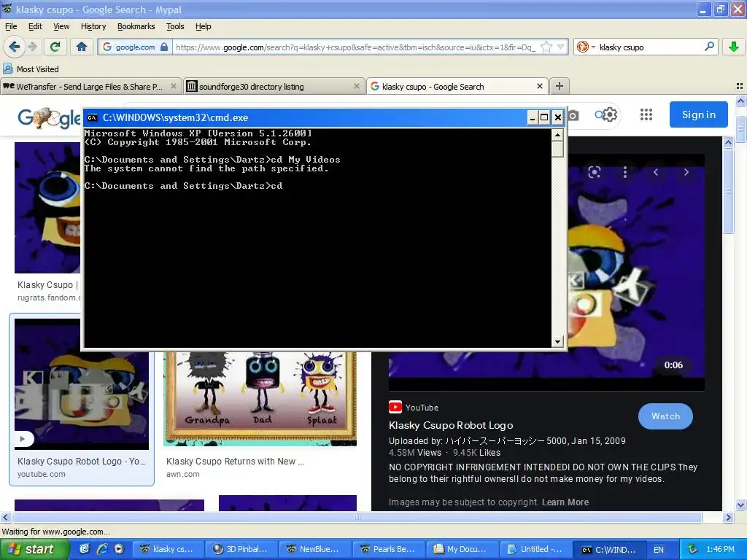Select the Klasky Csupo Robot Logo thumbnail
Image resolution: width=747 pixels, height=560 pixels.
coord(82,384)
